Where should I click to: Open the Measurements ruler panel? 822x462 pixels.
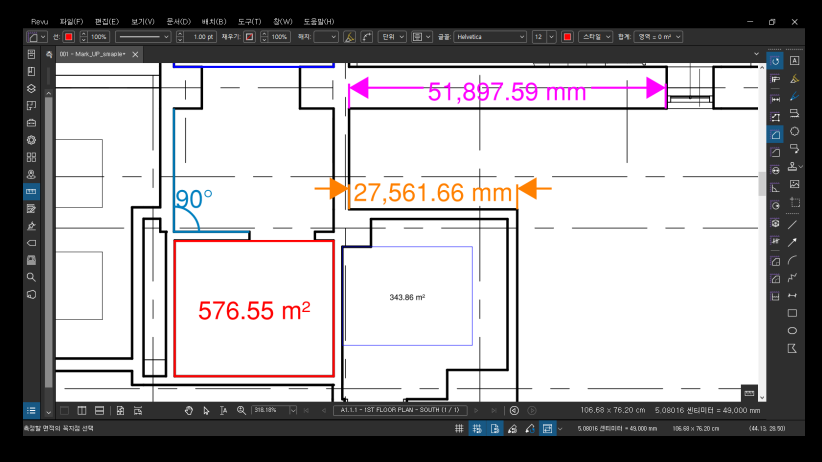(x=31, y=191)
